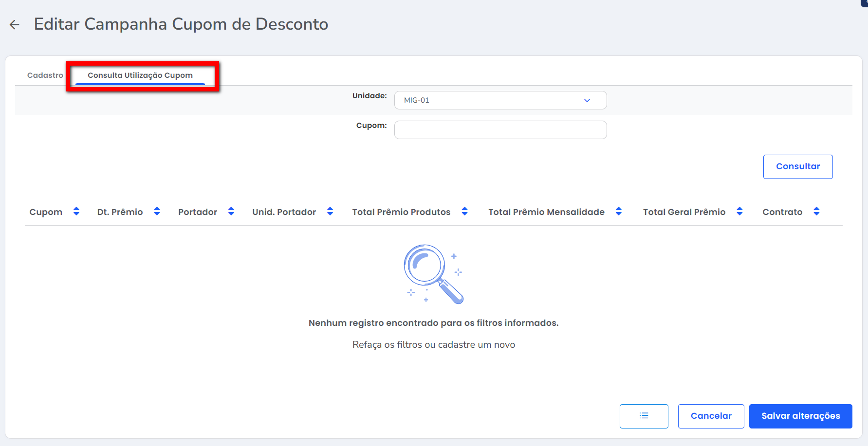Open the list view icon button
868x446 pixels.
[x=644, y=416]
